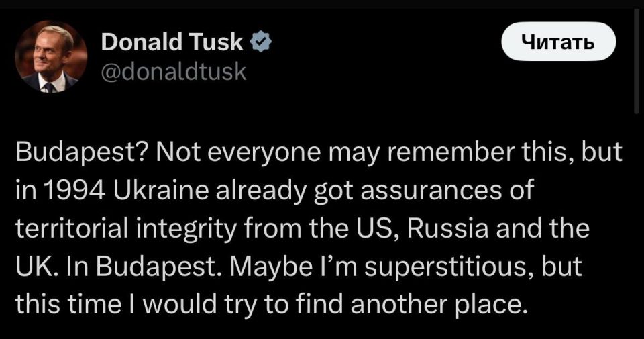
Task: Open Donald Tusk's profile picture
Action: (52, 56)
